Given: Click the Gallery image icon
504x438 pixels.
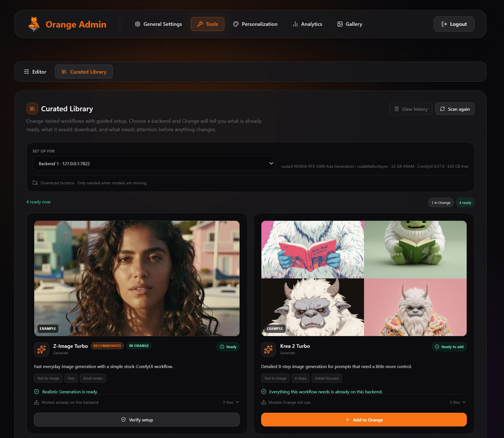Looking at the screenshot, I should point(340,24).
